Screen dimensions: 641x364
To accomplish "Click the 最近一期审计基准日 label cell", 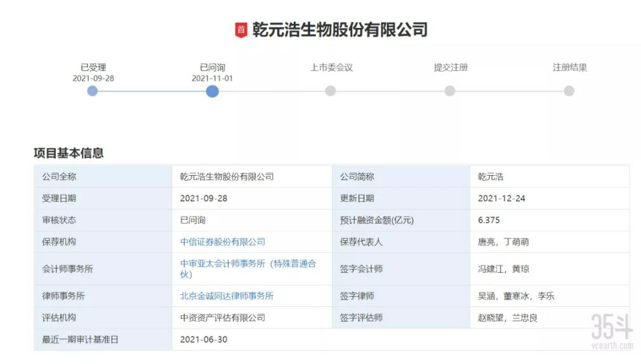I will point(103,339).
